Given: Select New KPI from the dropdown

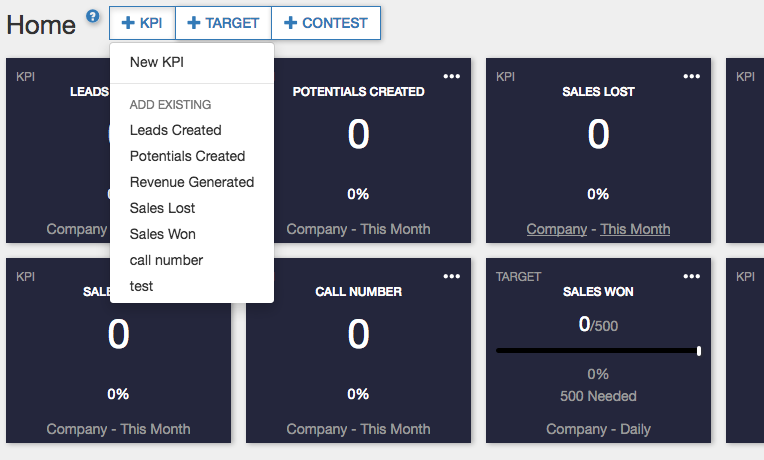Looking at the screenshot, I should 157,62.
